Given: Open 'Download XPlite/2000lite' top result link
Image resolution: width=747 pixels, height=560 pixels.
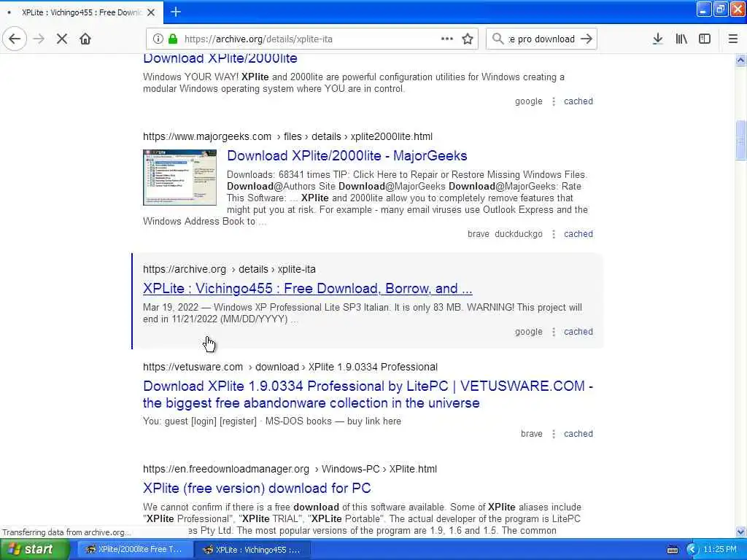Looking at the screenshot, I should (220, 58).
